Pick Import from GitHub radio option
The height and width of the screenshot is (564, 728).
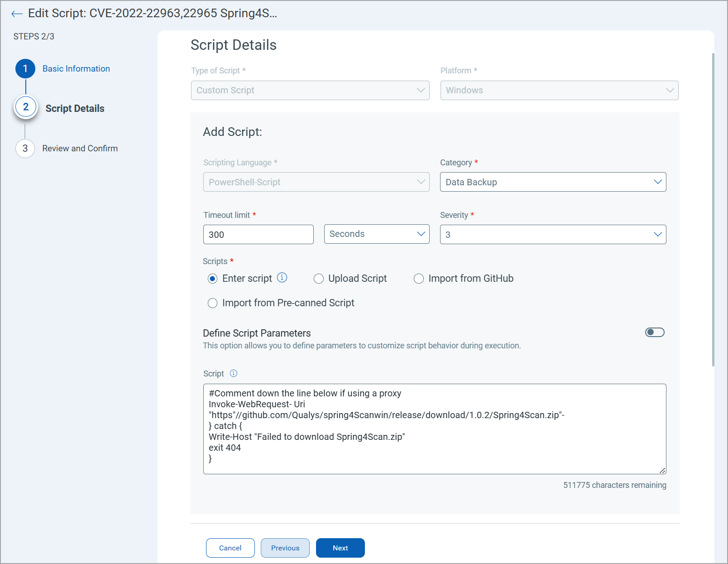419,279
